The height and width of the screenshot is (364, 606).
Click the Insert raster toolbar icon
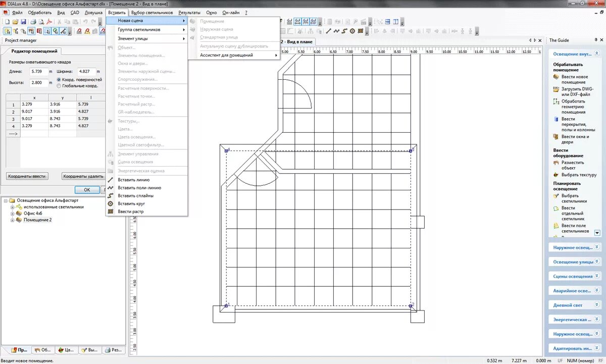361,31
